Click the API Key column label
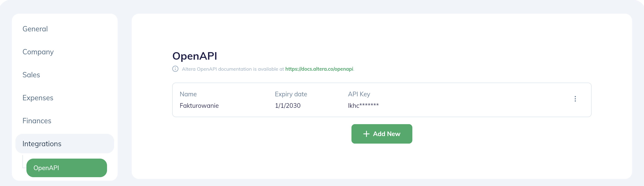This screenshot has height=186, width=644. click(359, 94)
